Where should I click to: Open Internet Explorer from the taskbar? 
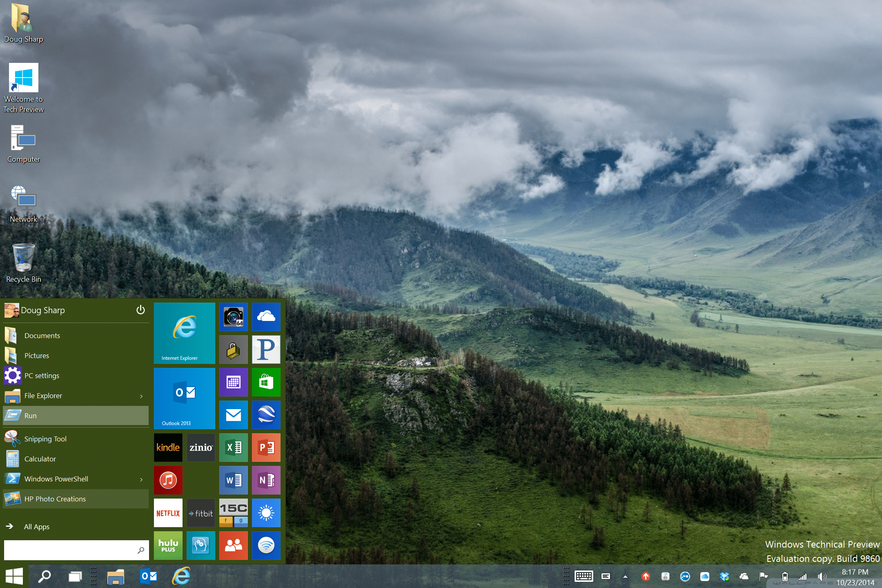click(x=181, y=576)
